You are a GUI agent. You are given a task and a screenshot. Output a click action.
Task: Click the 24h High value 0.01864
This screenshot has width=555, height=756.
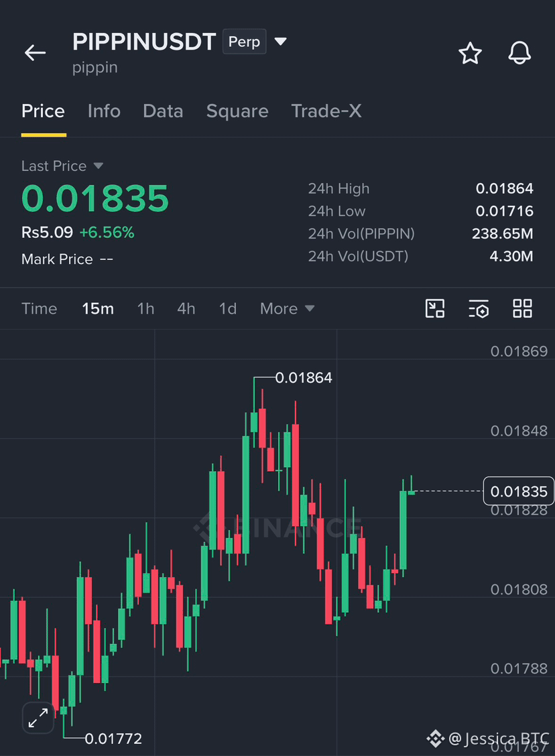[504, 188]
